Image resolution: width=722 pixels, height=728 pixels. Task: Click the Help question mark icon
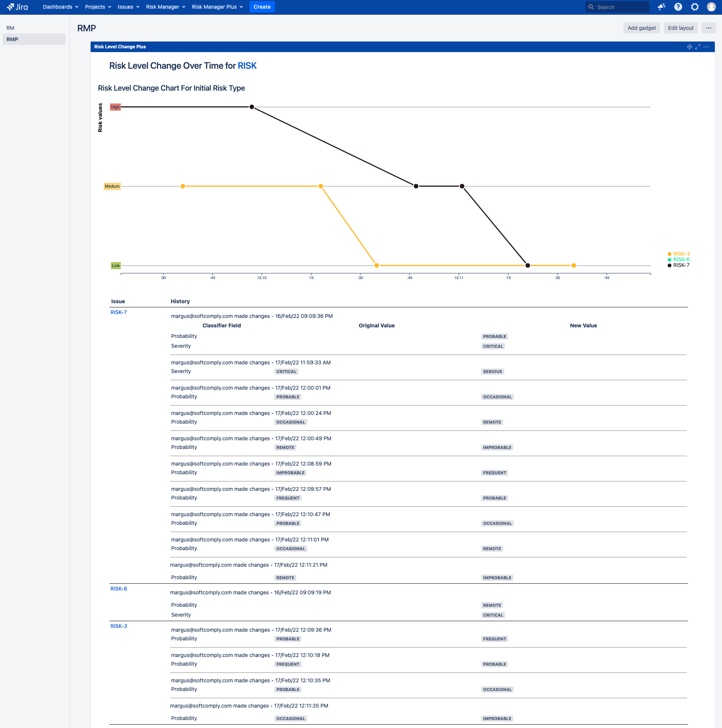coord(678,7)
